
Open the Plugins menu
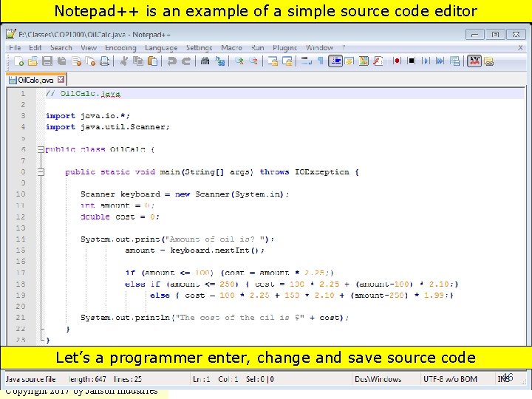click(284, 48)
